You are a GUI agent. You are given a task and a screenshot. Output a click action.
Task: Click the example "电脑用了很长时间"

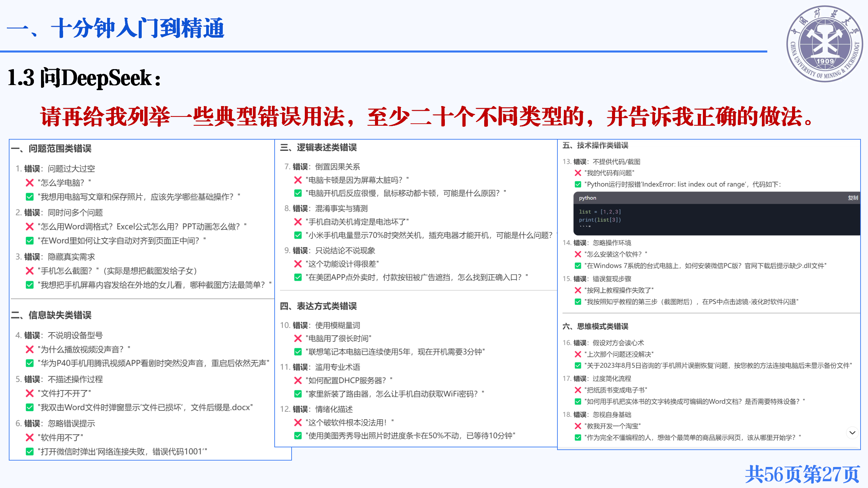point(338,339)
